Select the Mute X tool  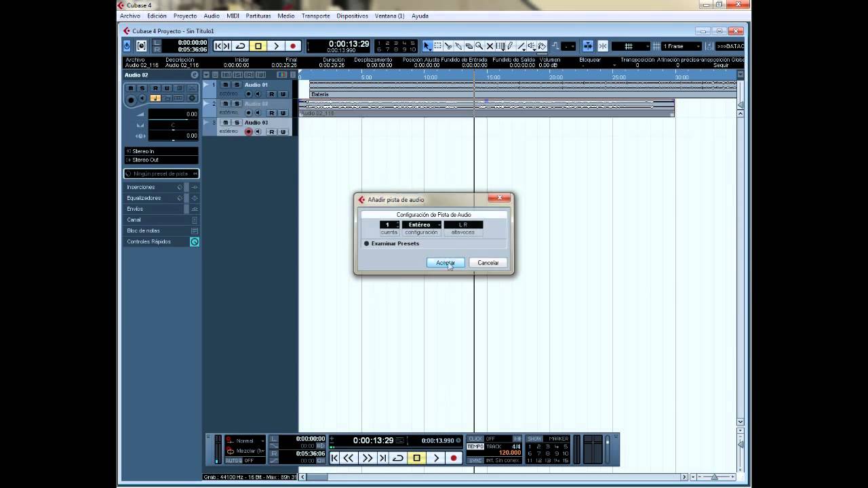[x=490, y=46]
